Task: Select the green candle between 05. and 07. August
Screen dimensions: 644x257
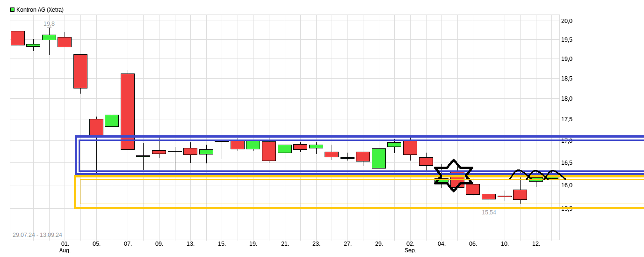Action: 112,120
